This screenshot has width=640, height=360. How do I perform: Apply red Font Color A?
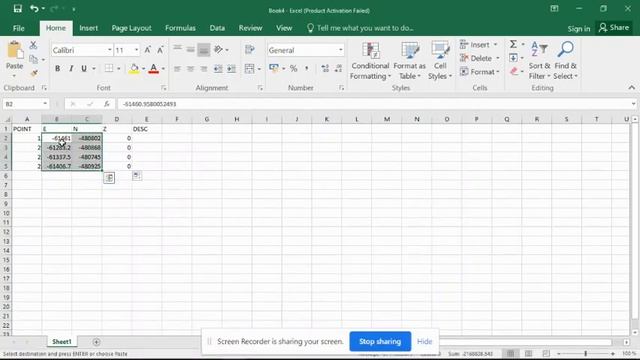tap(153, 69)
